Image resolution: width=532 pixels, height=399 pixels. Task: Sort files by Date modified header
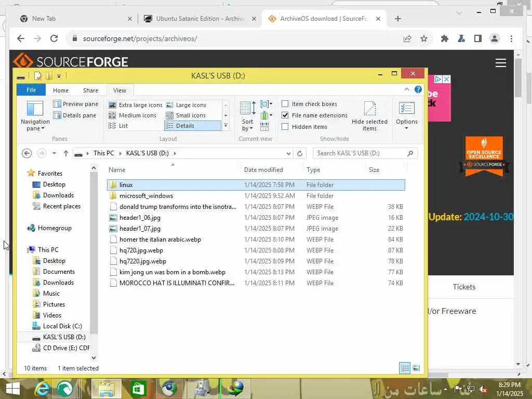272,170
